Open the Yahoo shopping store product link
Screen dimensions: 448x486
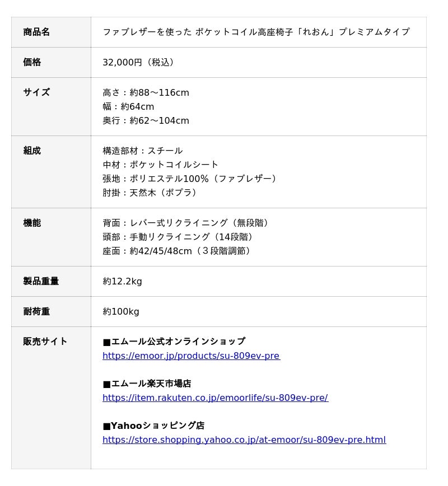coord(244,440)
